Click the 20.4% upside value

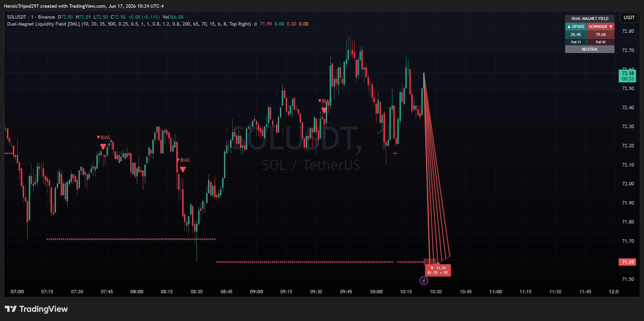tap(576, 35)
